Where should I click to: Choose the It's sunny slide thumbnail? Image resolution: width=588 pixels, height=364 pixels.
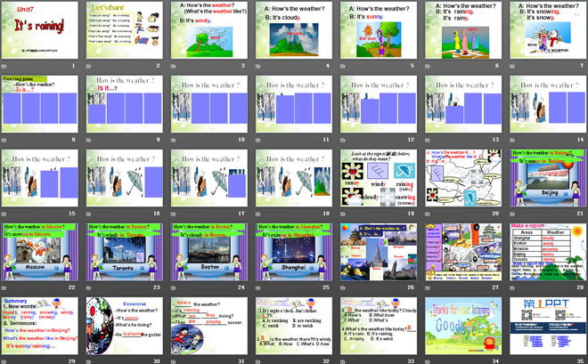point(377,32)
